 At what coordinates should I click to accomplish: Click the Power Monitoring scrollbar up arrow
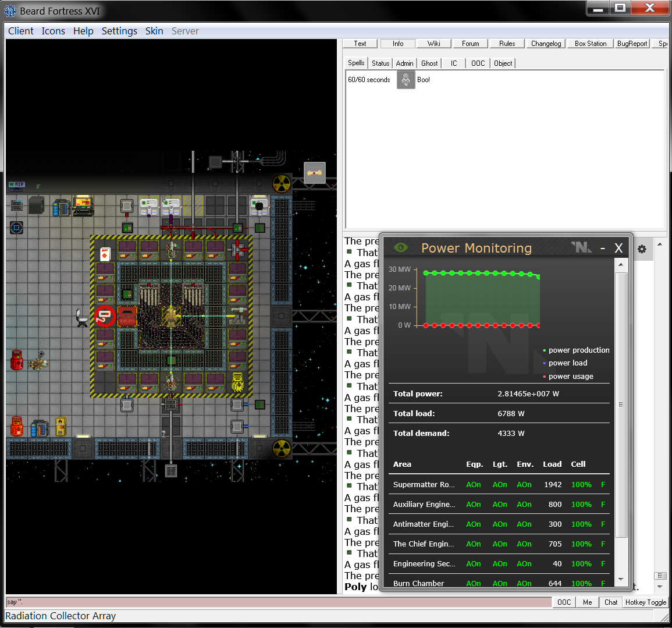621,265
